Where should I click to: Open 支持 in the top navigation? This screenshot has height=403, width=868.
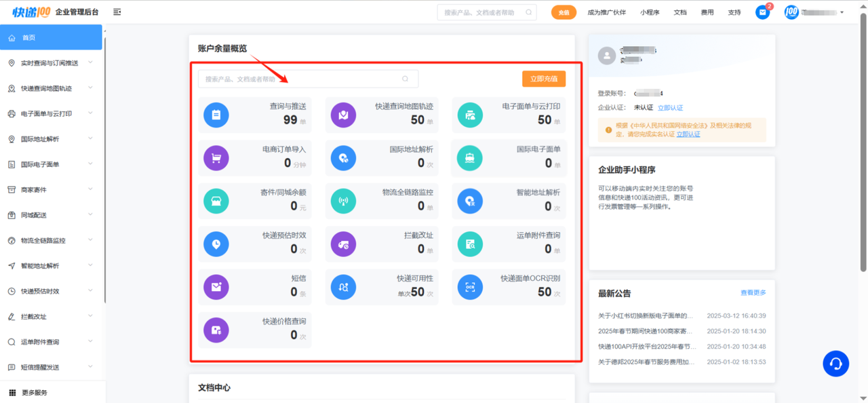pos(734,12)
